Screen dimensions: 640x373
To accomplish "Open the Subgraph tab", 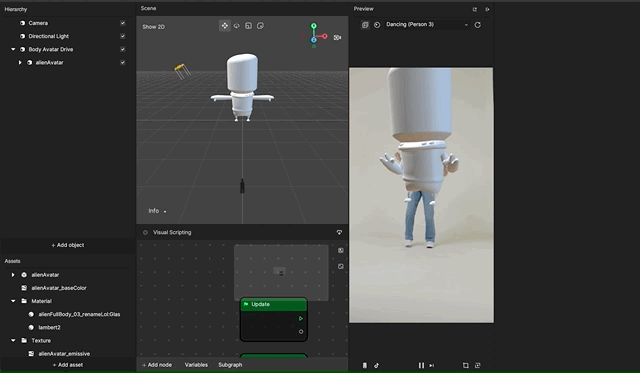I will (x=230, y=365).
